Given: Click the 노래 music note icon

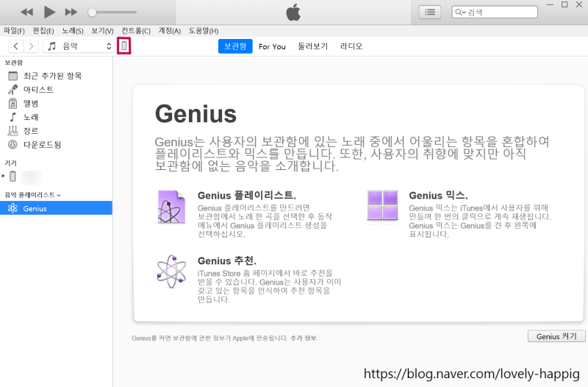Looking at the screenshot, I should [x=12, y=117].
